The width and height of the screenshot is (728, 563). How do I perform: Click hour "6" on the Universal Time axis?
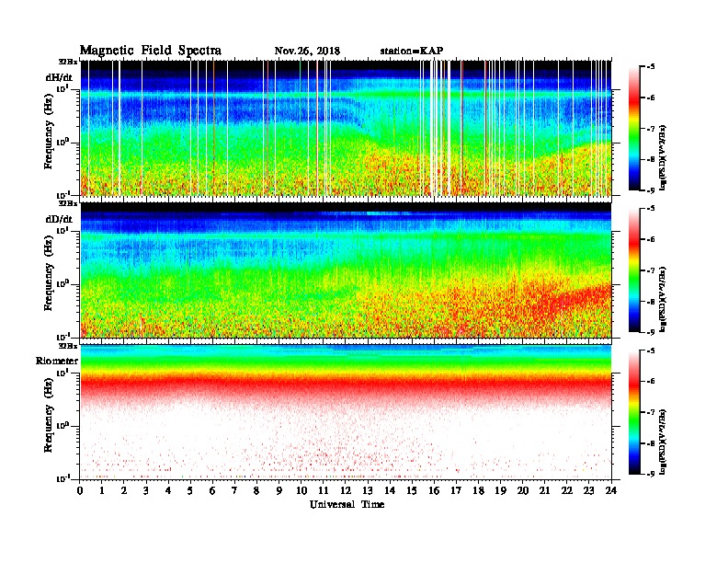[212, 491]
